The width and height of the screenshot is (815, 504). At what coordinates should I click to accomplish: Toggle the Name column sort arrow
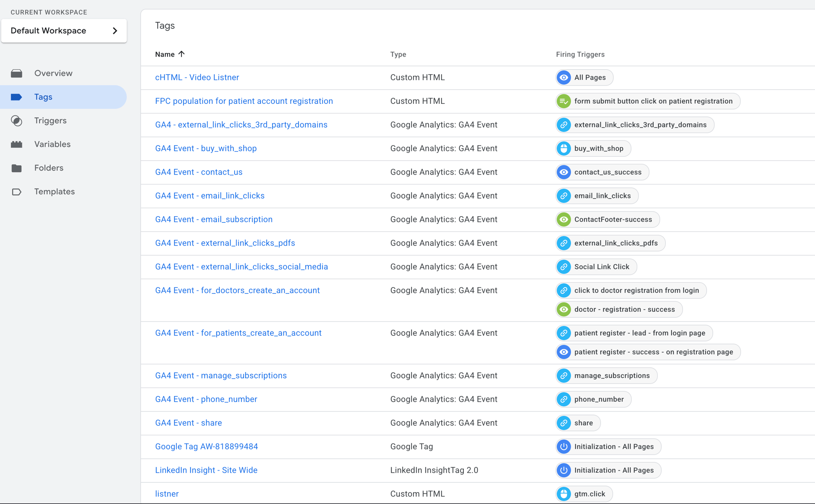(x=182, y=54)
